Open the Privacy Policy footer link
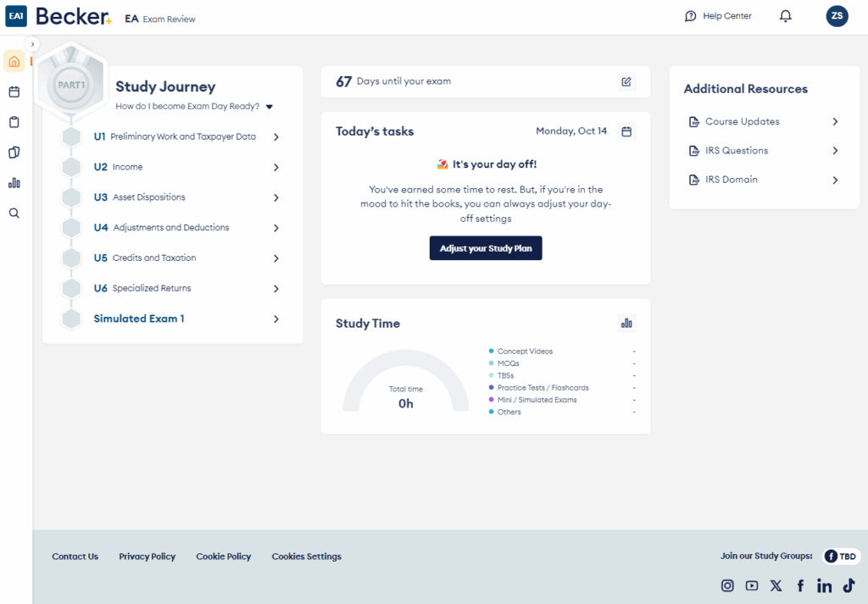Viewport: 868px width, 604px height. tap(147, 557)
